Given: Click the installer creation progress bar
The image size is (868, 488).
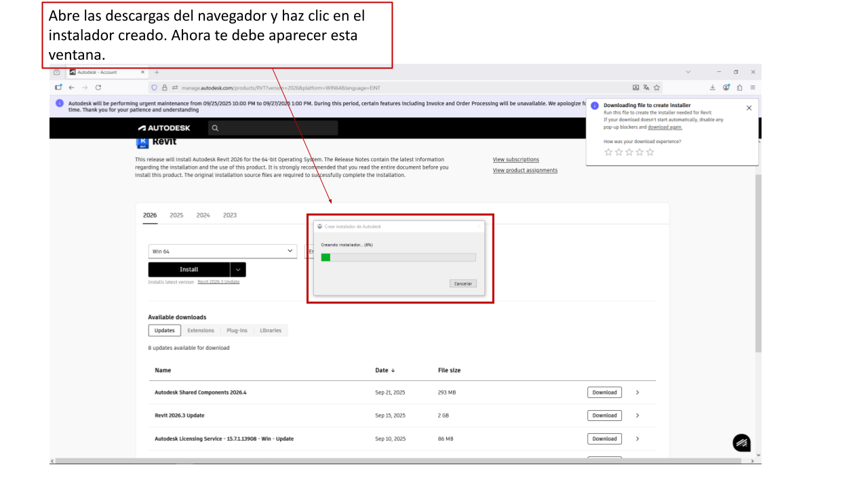Looking at the screenshot, I should coord(398,258).
